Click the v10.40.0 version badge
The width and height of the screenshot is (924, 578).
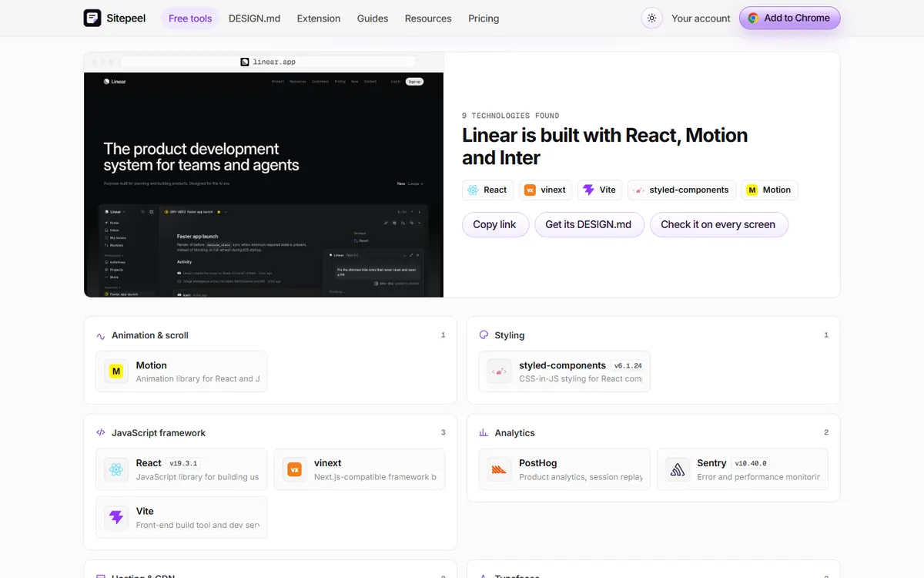(x=751, y=463)
